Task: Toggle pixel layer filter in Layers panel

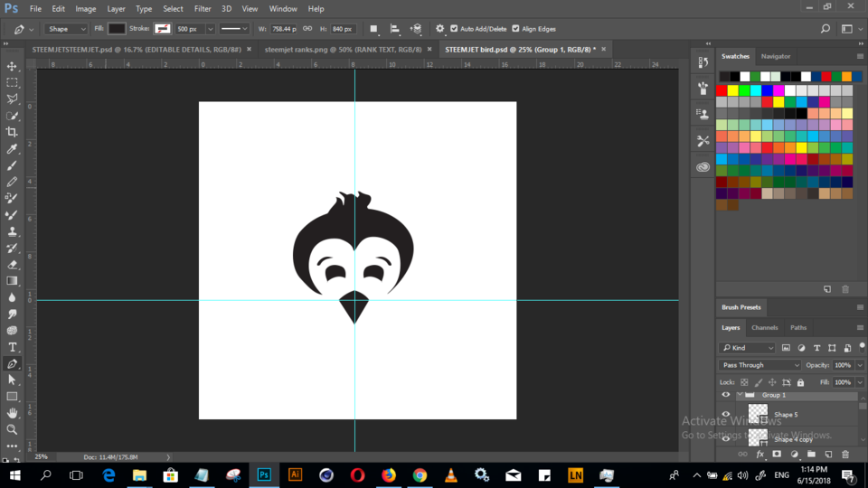Action: coord(786,348)
